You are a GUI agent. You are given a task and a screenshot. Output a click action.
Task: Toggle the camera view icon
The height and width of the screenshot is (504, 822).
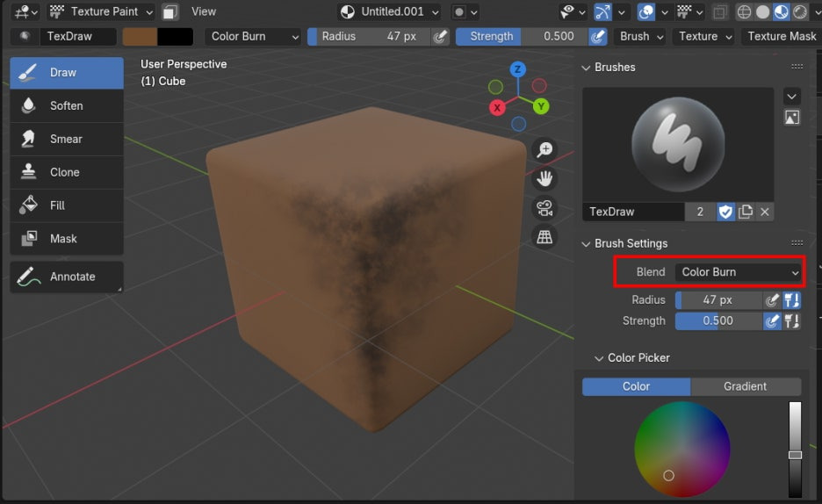click(544, 208)
